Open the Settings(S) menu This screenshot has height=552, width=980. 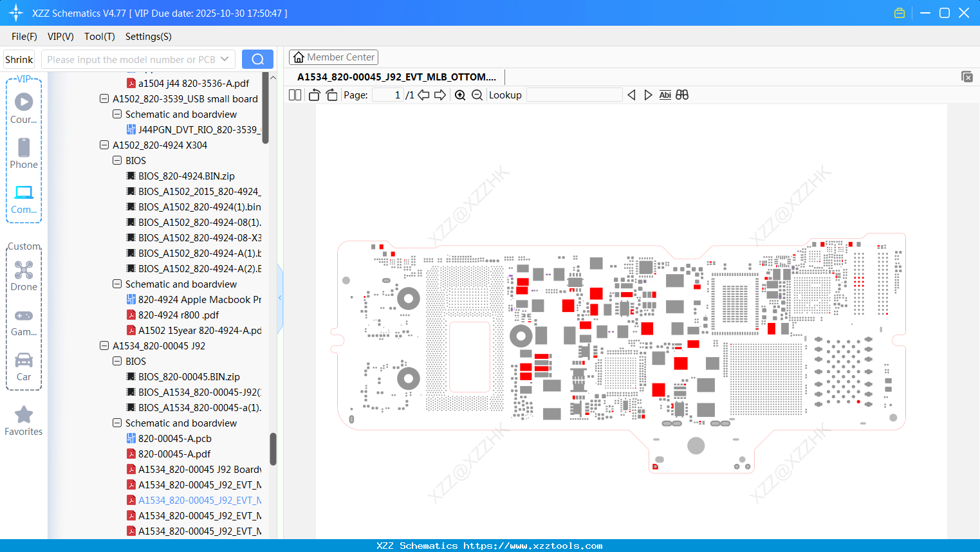pos(149,37)
